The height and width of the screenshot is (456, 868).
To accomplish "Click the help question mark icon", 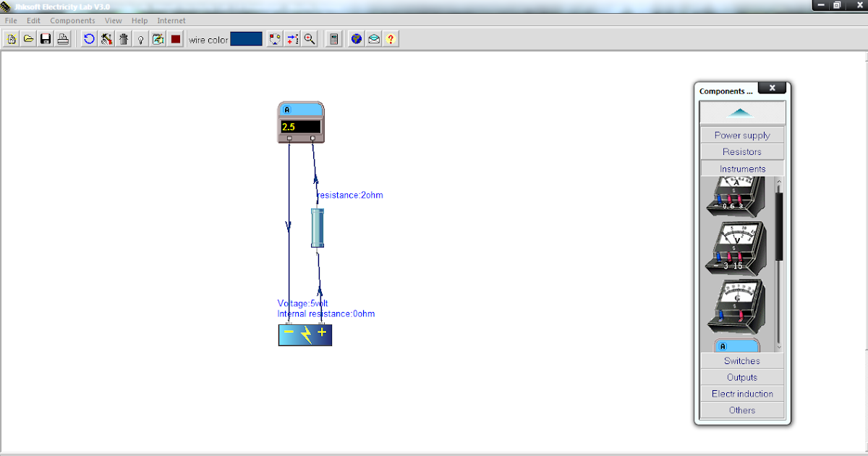I will [x=391, y=38].
